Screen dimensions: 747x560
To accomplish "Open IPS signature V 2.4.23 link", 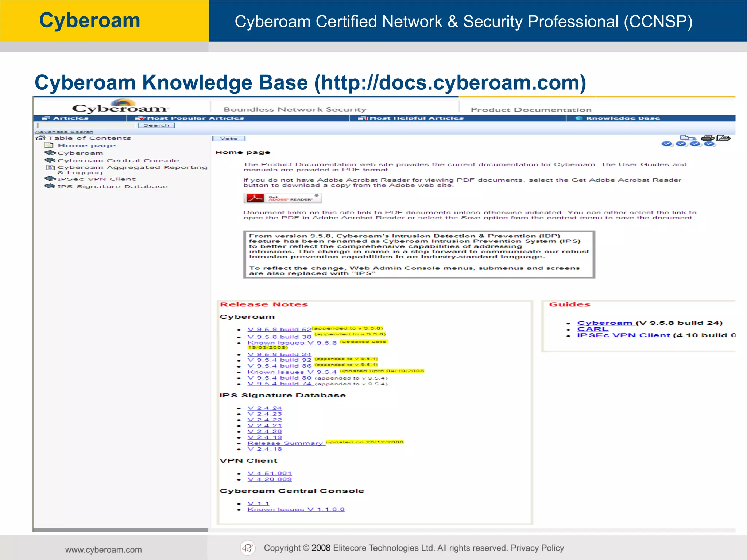I will tap(265, 414).
